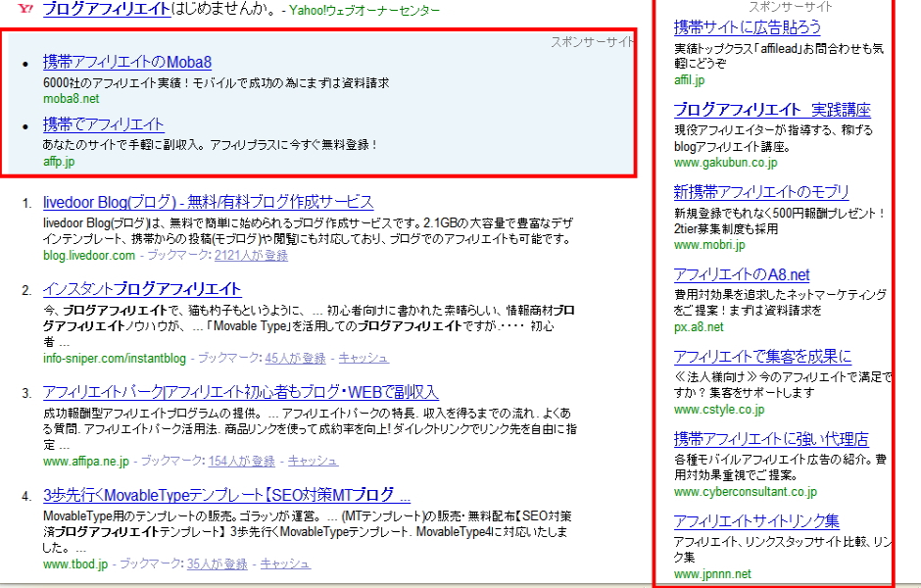The width and height of the screenshot is (921, 588).
Task: Open 154人が登録 bookmark link
Action: coord(241,462)
